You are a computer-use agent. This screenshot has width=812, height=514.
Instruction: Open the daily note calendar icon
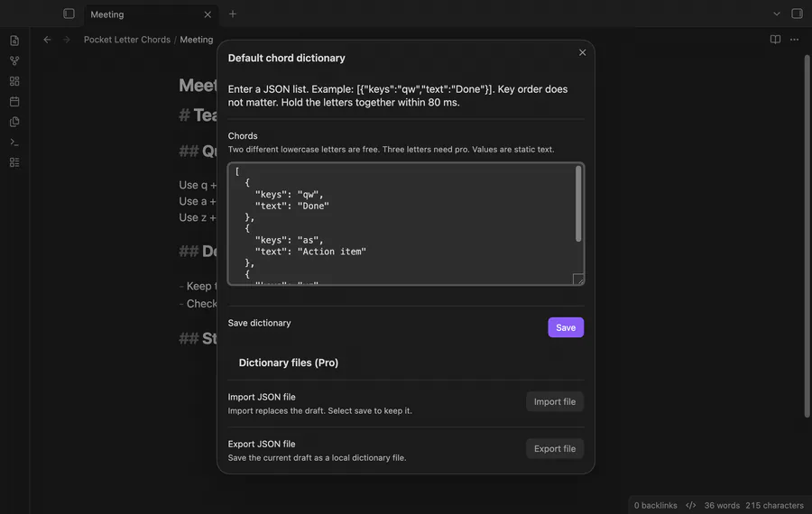click(14, 102)
